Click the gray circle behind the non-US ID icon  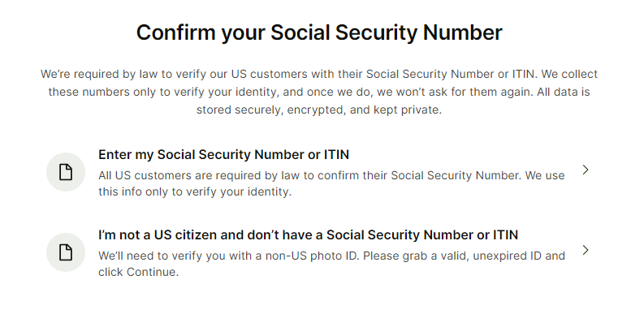tap(66, 252)
